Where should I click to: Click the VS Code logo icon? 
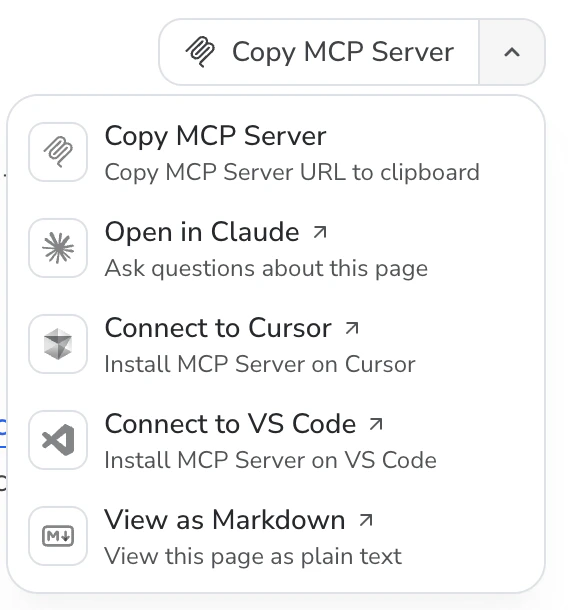click(x=58, y=440)
